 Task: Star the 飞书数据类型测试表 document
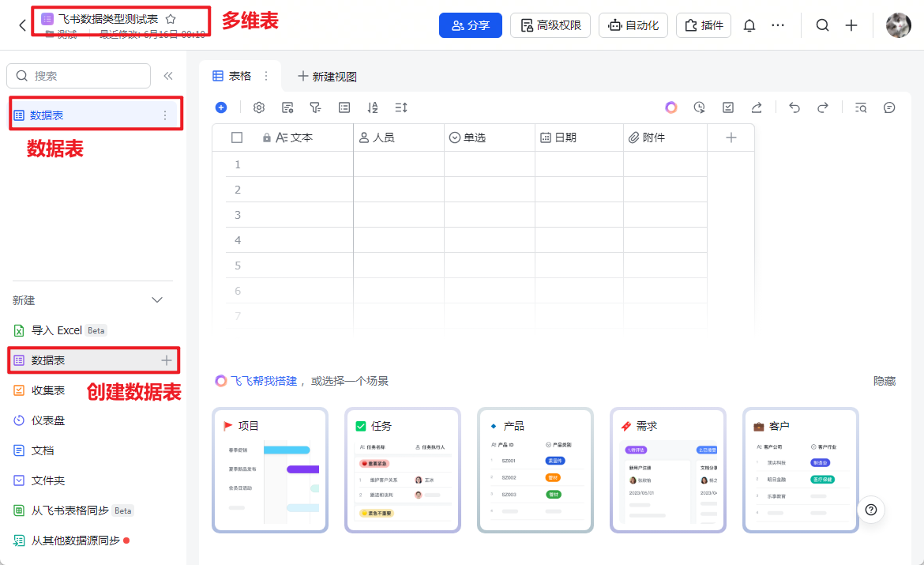171,19
